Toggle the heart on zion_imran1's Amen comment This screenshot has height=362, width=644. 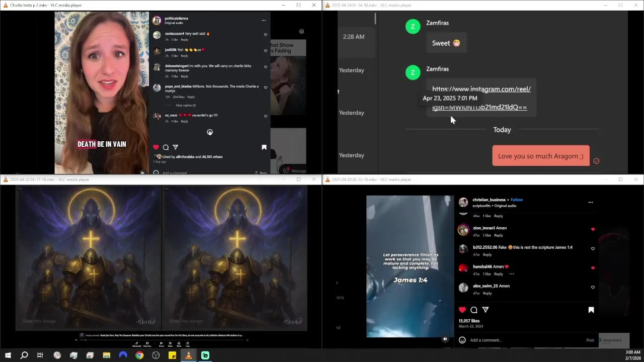(x=593, y=229)
